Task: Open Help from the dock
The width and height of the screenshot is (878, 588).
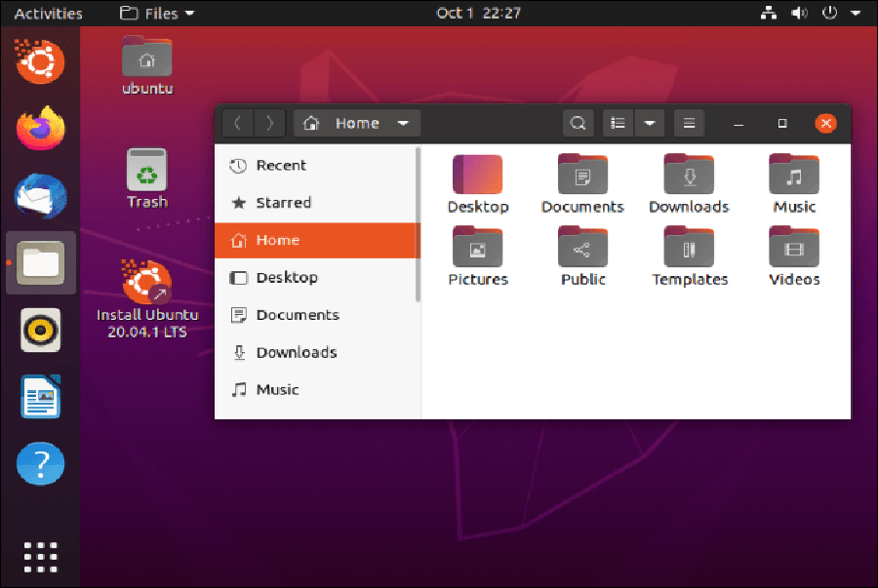Action: 40,464
